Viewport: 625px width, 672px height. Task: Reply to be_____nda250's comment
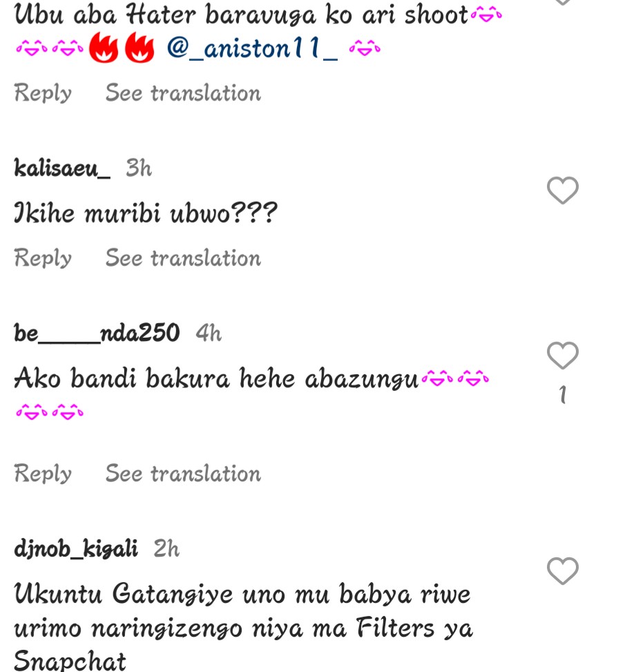43,474
